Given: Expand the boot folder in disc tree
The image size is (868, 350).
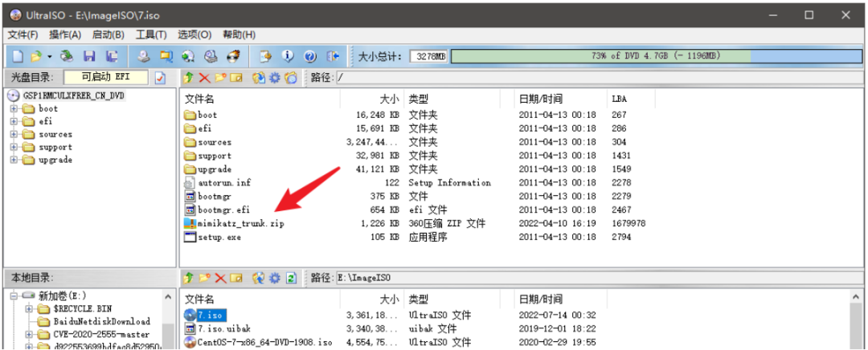Looking at the screenshot, I should pos(14,109).
